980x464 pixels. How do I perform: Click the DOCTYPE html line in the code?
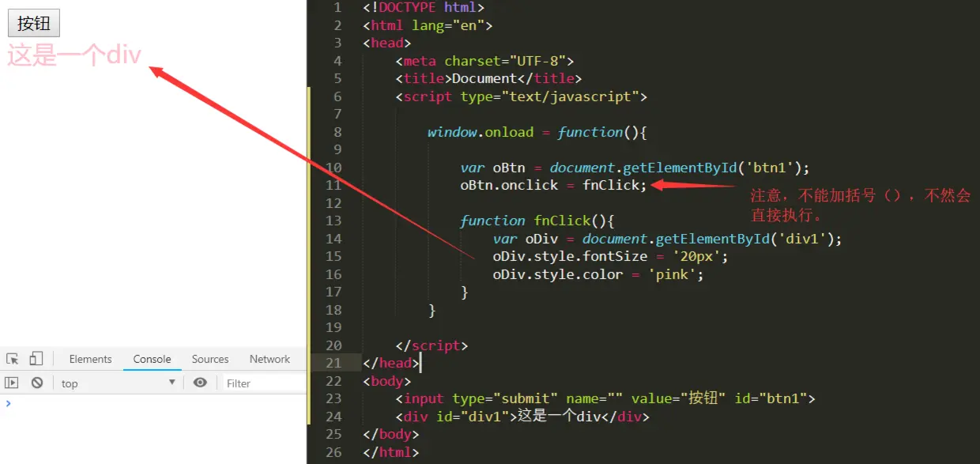[x=424, y=7]
